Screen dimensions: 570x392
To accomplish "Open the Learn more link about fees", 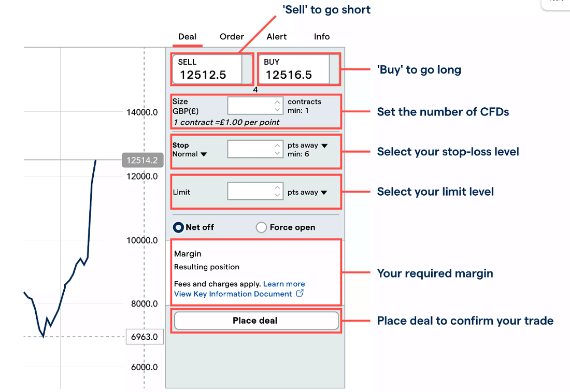I will tap(284, 284).
